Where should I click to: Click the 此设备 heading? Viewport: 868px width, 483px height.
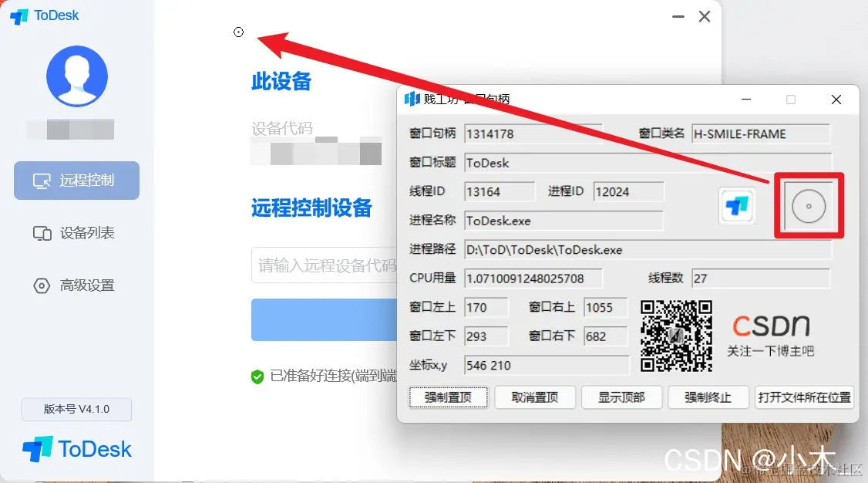[281, 82]
